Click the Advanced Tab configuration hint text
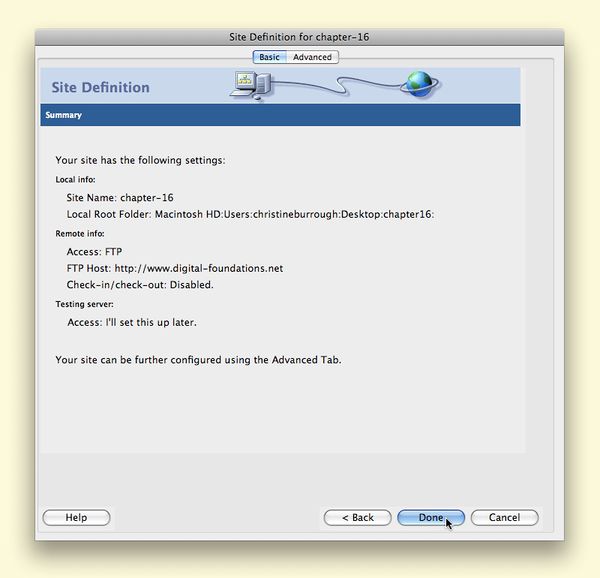This screenshot has height=578, width=600. (x=198, y=359)
